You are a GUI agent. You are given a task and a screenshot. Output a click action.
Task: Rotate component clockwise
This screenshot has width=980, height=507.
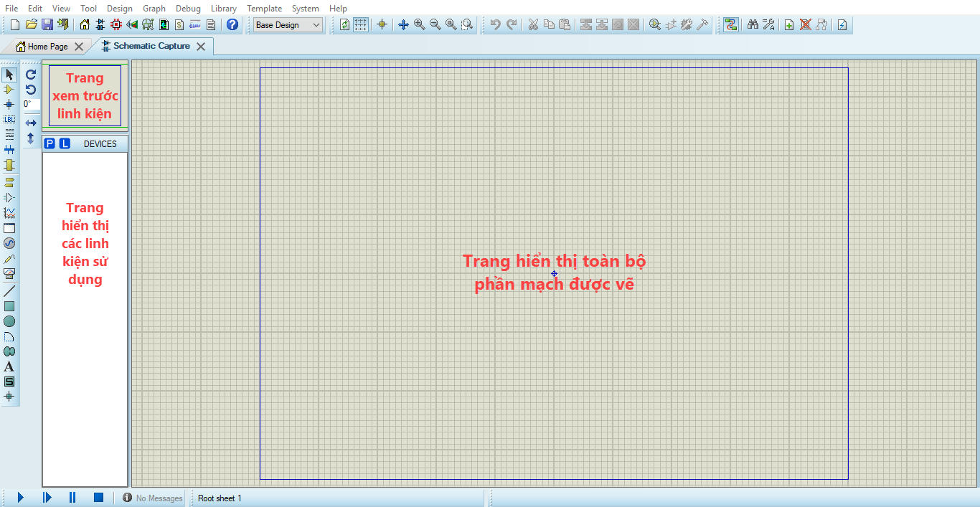click(x=31, y=75)
